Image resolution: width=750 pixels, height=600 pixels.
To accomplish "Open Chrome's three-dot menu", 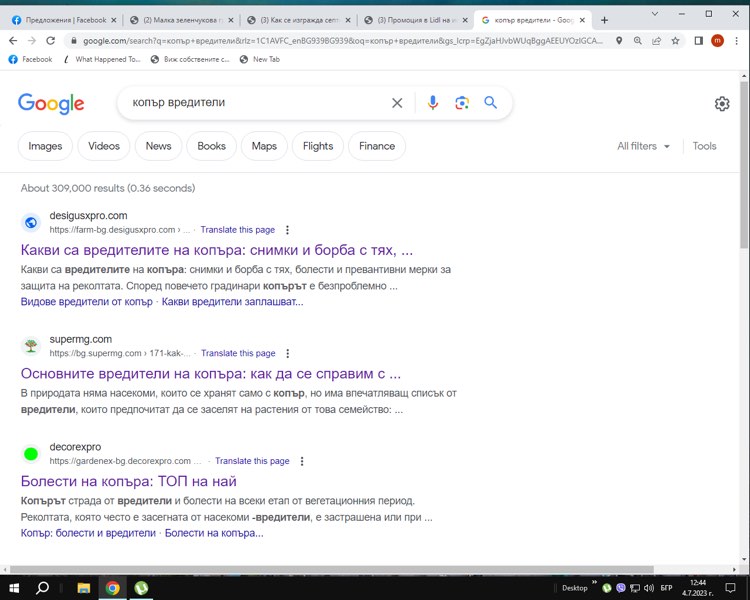I will pyautogui.click(x=736, y=41).
